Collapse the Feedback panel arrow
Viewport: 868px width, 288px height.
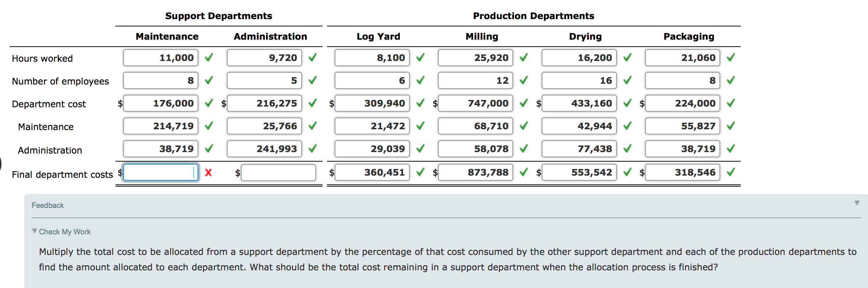(857, 203)
